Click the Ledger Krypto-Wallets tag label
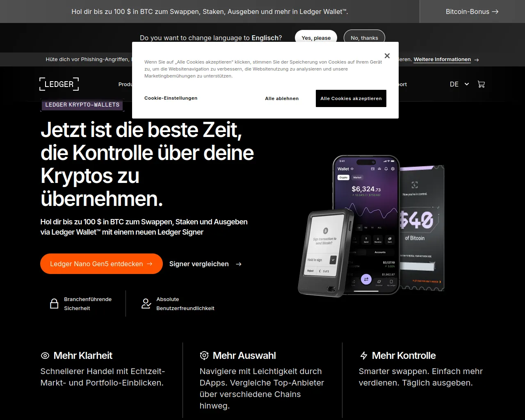525x420 pixels. point(82,105)
